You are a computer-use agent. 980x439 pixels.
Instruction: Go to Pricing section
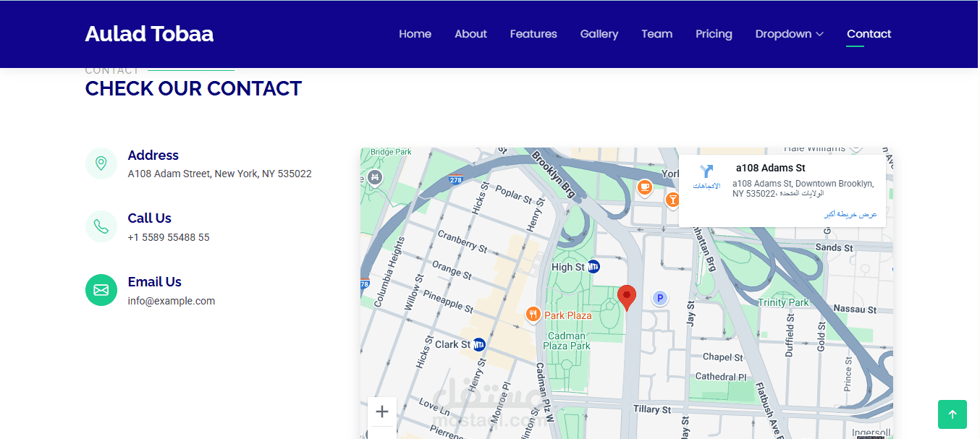point(714,34)
